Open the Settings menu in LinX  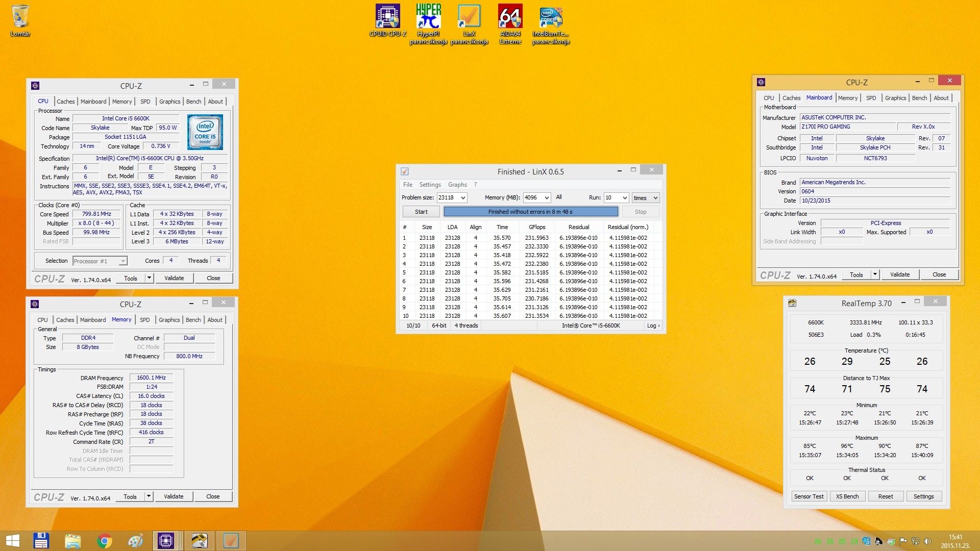coord(430,185)
